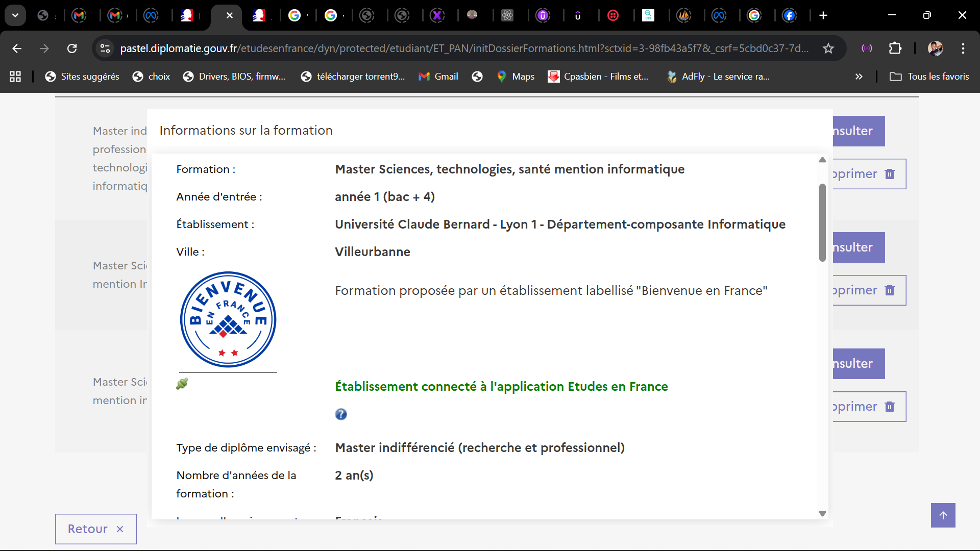Open the Chrome three-dot menu
Screen dimensions: 980x551
point(963,48)
